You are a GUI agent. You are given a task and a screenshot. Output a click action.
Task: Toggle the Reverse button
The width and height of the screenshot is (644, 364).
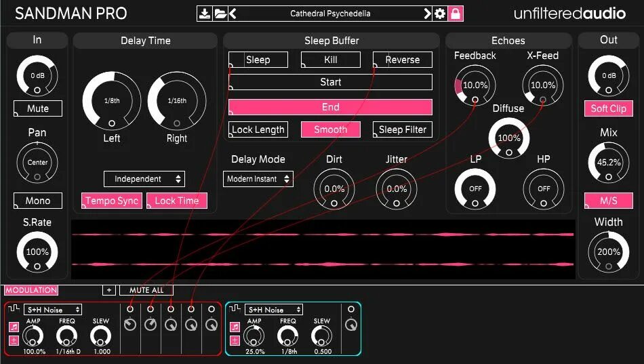[403, 60]
